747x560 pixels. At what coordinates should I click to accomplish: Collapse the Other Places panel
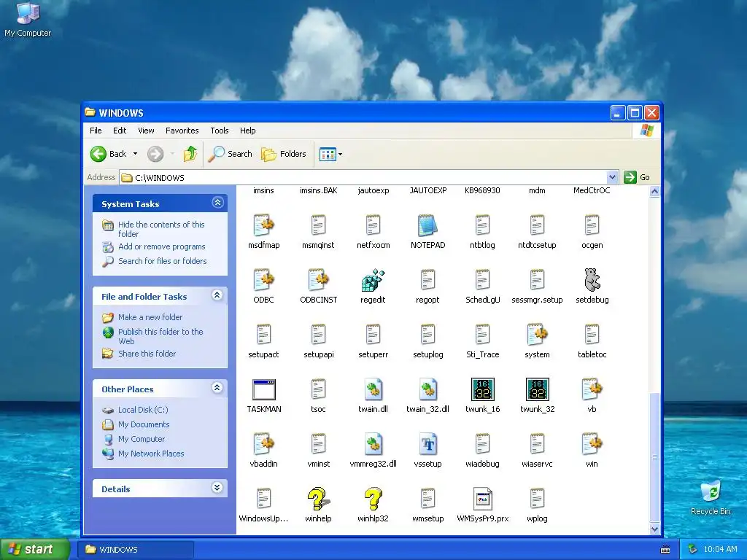pos(217,388)
